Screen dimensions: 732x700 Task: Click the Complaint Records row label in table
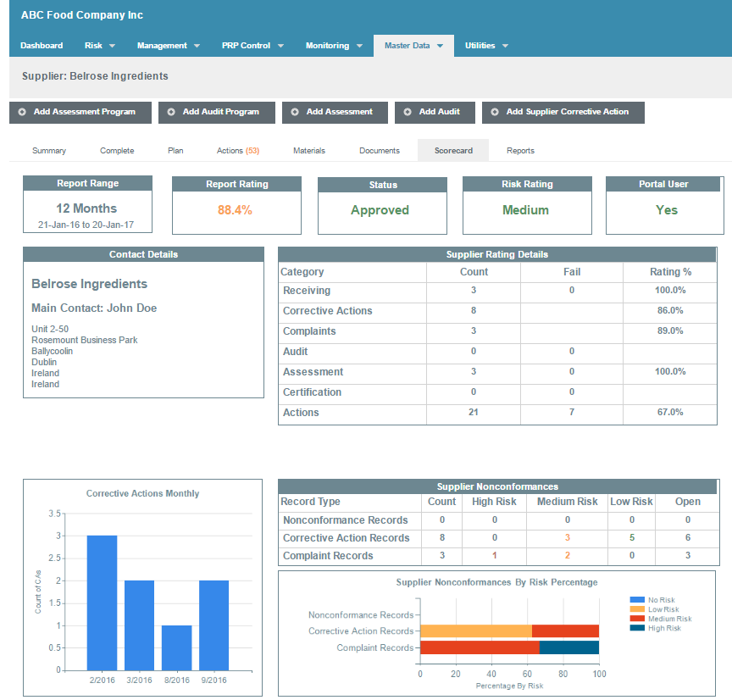[x=328, y=556]
